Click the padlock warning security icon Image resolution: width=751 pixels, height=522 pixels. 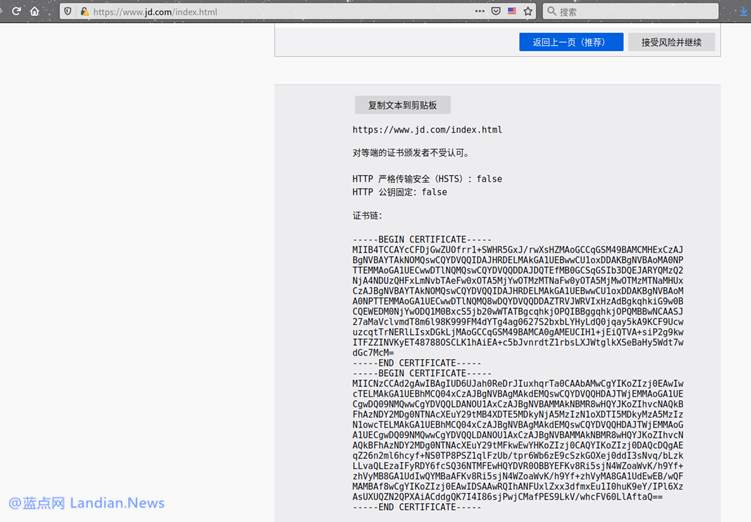[84, 12]
